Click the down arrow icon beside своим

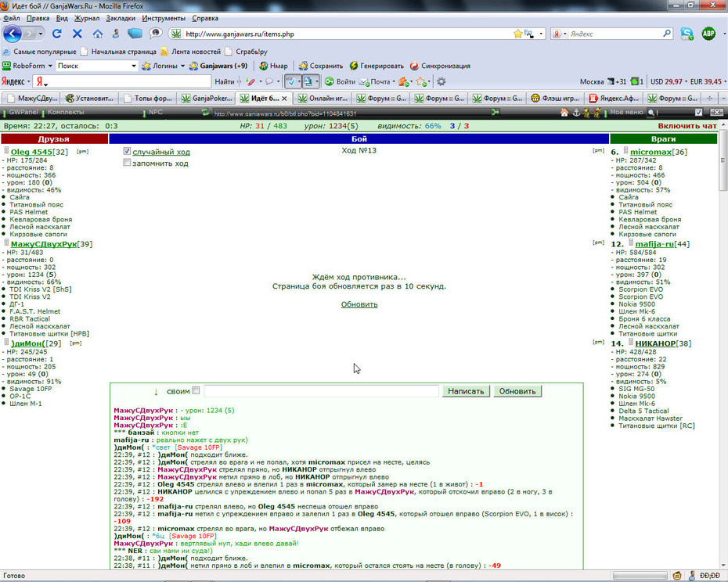tap(156, 392)
